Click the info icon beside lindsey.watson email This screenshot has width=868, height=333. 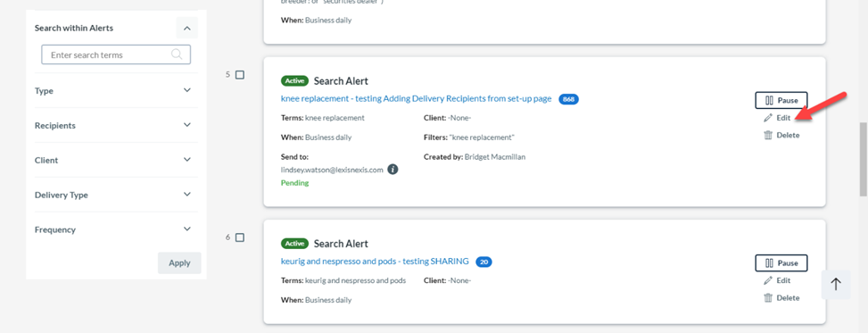[x=393, y=170]
